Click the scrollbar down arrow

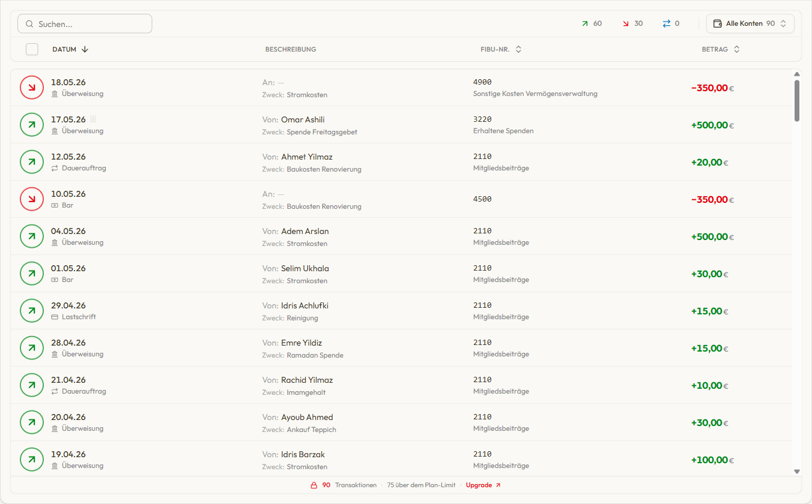coord(797,472)
